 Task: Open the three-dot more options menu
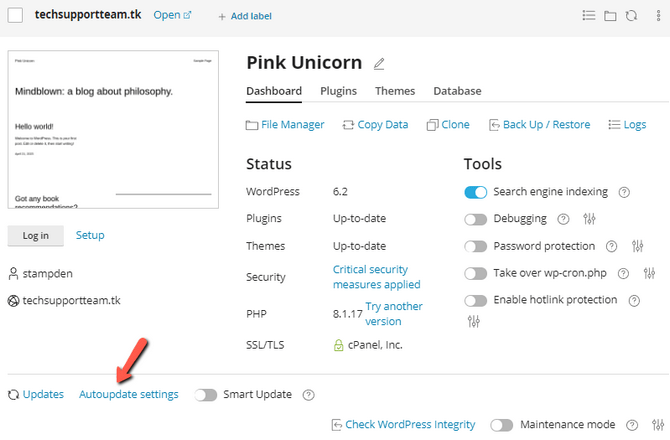point(656,16)
